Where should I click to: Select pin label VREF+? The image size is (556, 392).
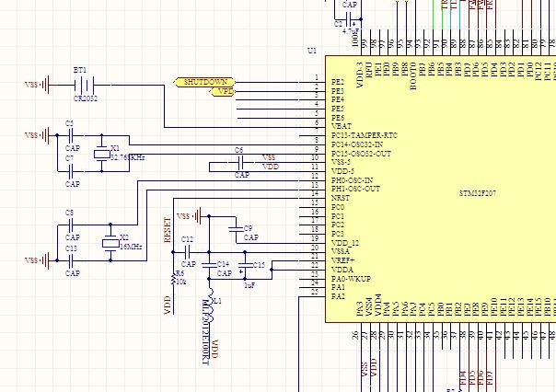[x=342, y=260]
